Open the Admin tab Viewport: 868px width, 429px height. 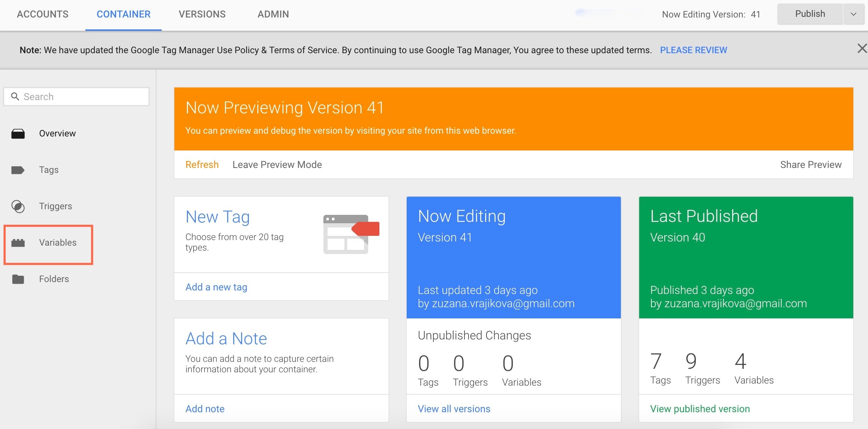(273, 14)
